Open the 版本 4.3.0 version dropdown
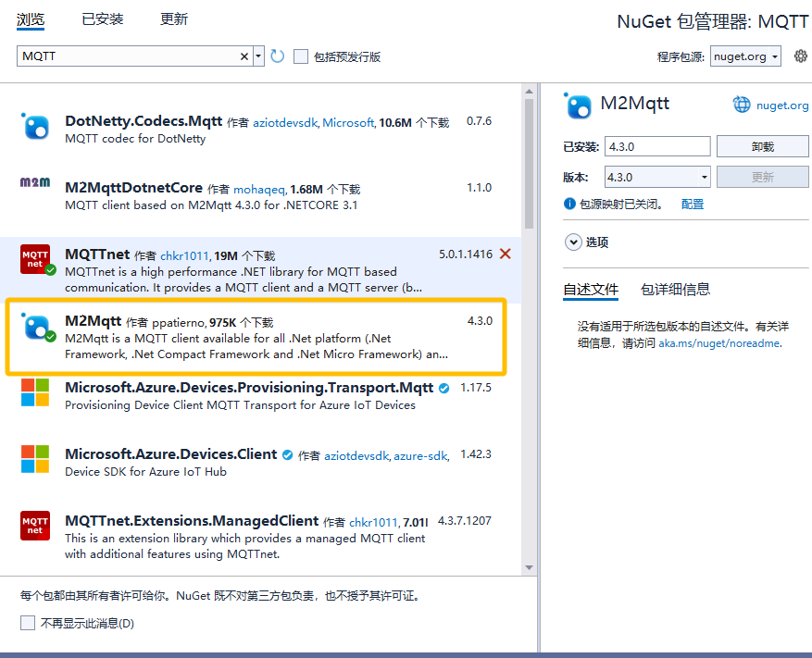Screen dimensions: 812x658 705,177
